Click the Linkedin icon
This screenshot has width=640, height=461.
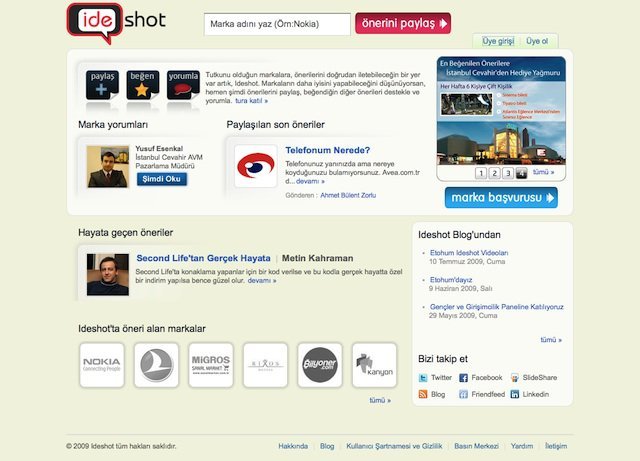tap(515, 394)
